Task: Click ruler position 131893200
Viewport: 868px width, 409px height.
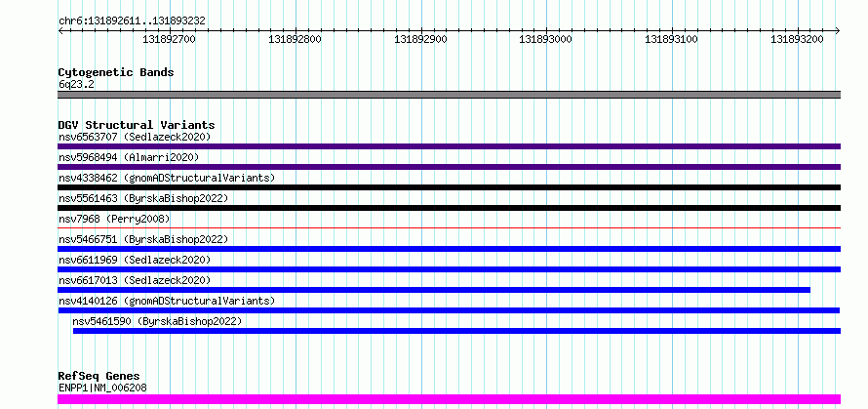Action: click(x=798, y=39)
